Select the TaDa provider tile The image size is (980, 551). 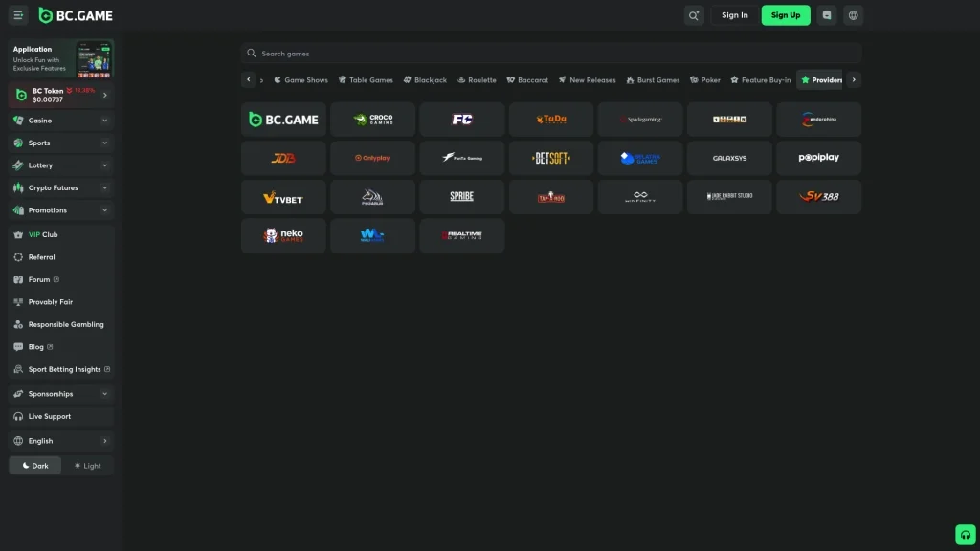click(551, 120)
